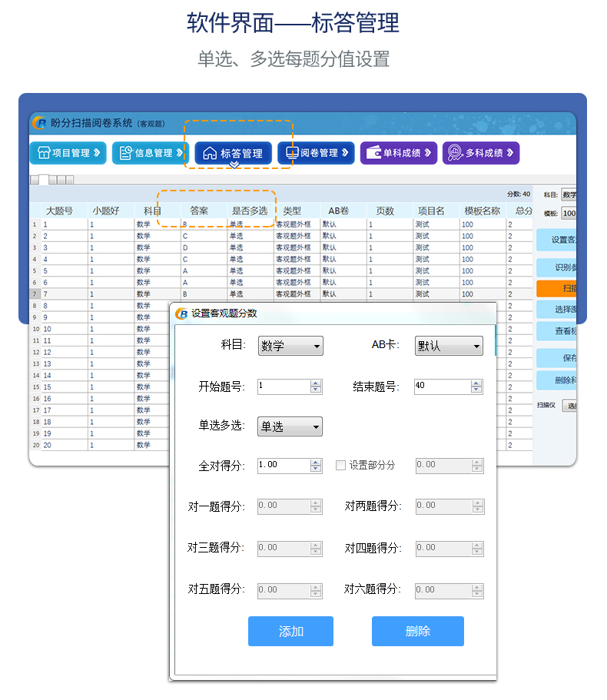
Task: Expand the 单选多选 dropdown
Action: point(290,426)
